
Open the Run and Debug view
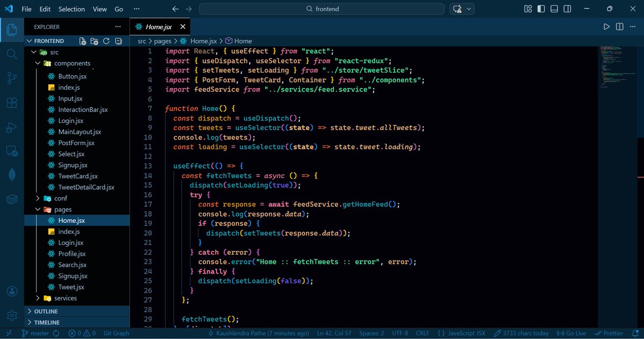(x=12, y=127)
